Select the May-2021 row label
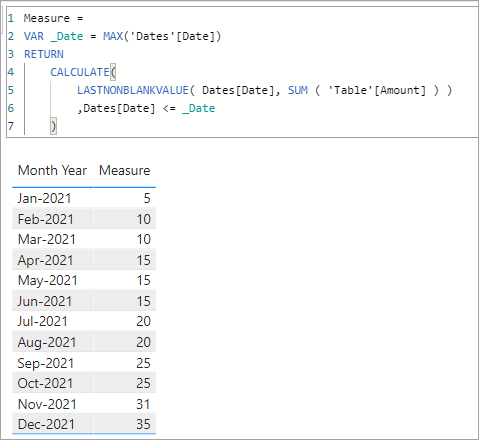 48,281
